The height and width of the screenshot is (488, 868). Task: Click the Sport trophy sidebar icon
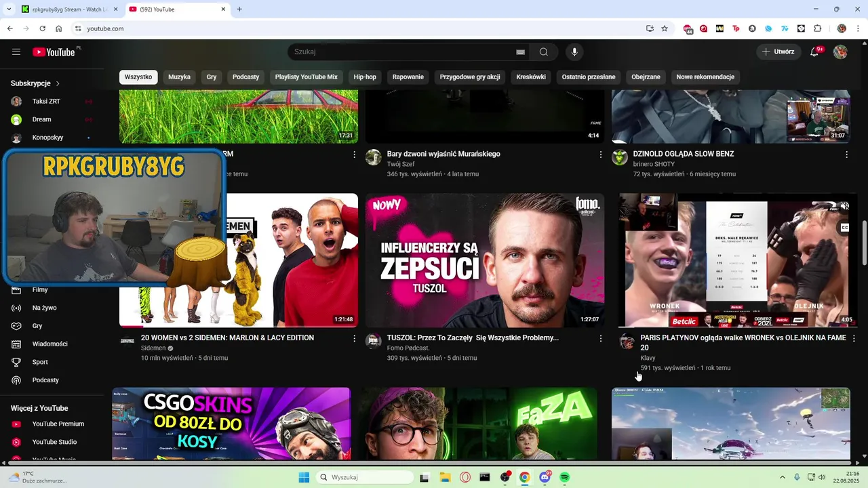click(x=17, y=362)
